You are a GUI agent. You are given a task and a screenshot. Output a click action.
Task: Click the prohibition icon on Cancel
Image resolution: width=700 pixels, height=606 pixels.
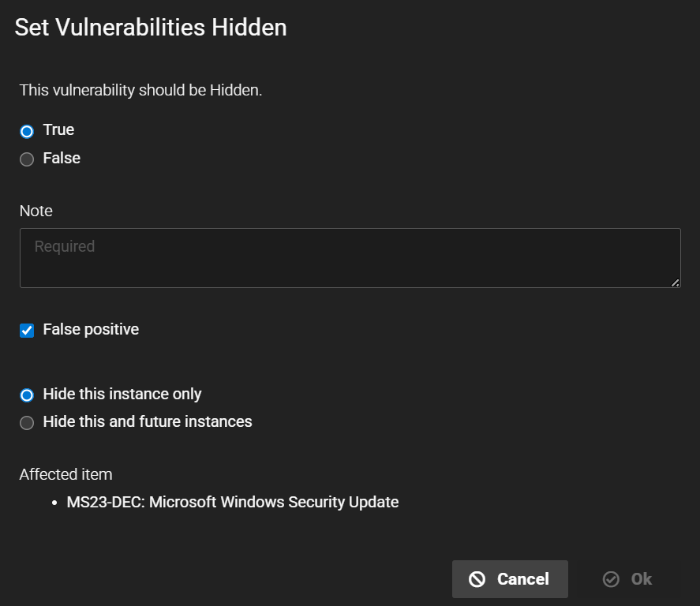tap(477, 579)
